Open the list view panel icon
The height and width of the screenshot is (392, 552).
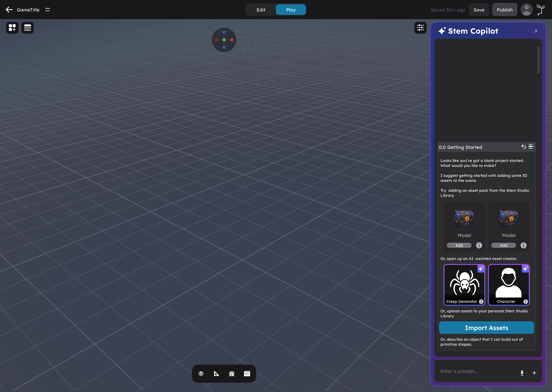point(28,28)
